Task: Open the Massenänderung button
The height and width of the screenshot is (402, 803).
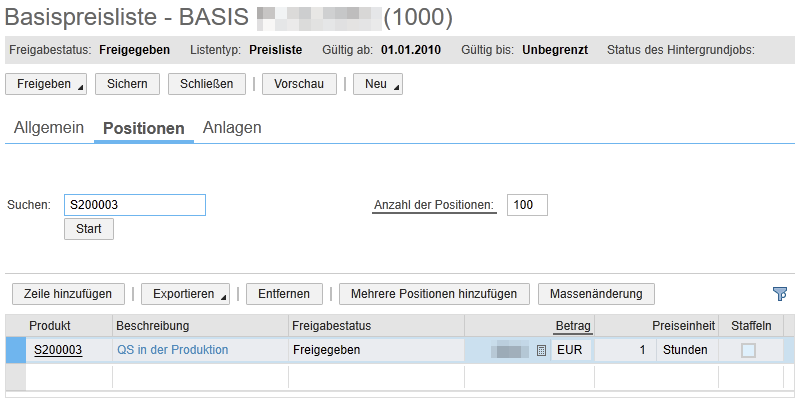Action: [596, 294]
